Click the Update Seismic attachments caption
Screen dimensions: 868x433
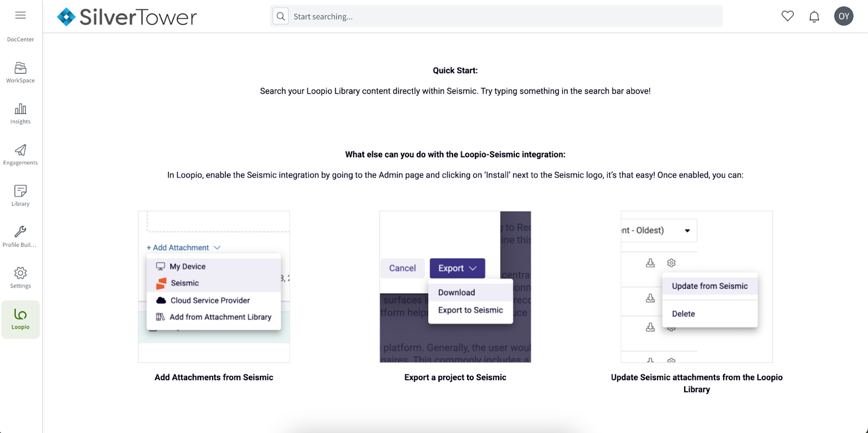coord(697,383)
